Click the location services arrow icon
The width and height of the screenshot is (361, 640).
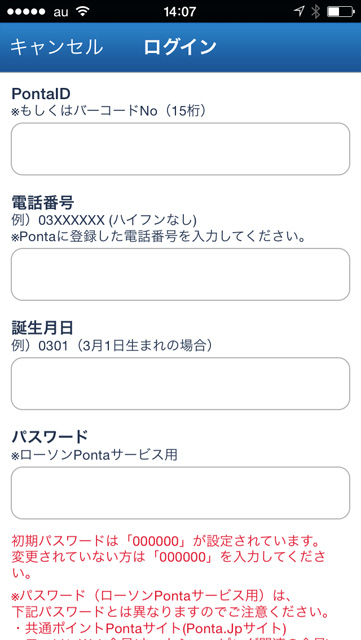[x=299, y=11]
